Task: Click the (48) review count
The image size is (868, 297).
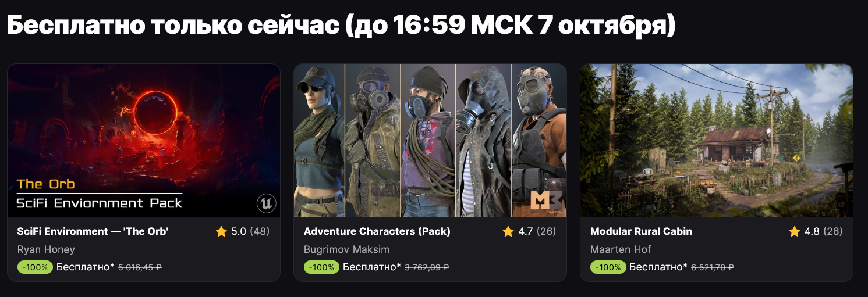Action: [x=260, y=231]
